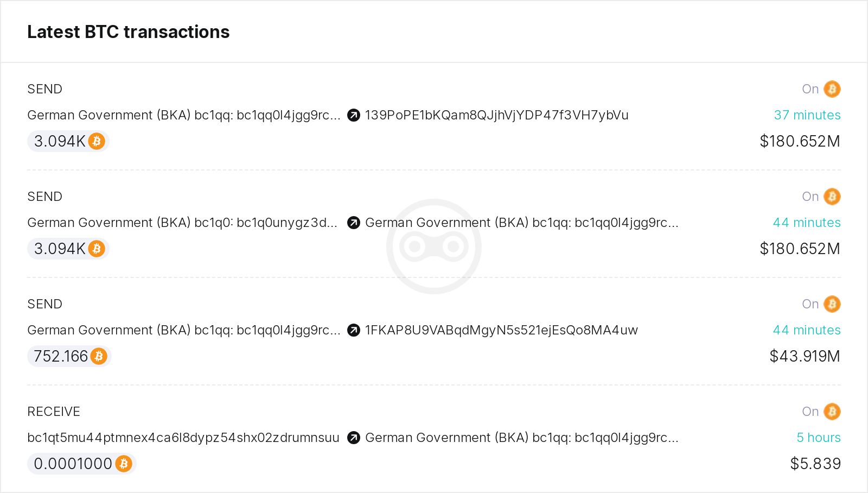Open address 139PoPE1bKQam8QJjhVjYDP47f3VH7ybVu
868x493 pixels.
pos(496,115)
